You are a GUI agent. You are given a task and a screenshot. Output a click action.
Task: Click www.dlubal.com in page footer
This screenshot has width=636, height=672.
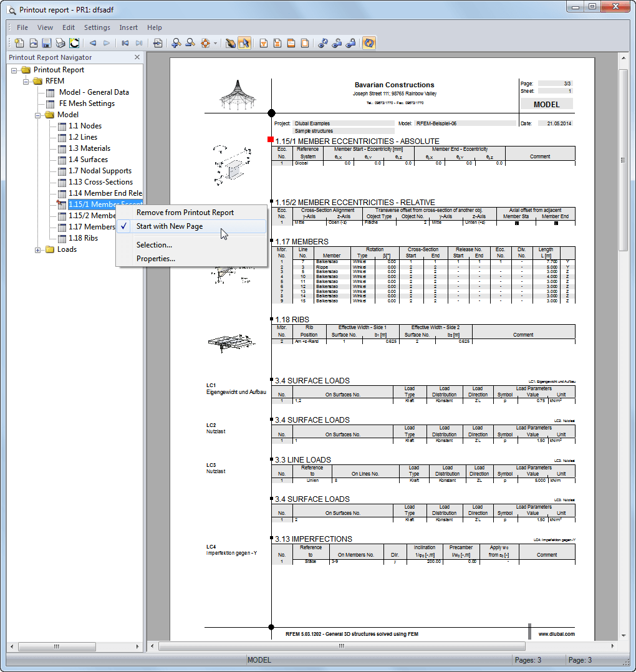pyautogui.click(x=556, y=634)
